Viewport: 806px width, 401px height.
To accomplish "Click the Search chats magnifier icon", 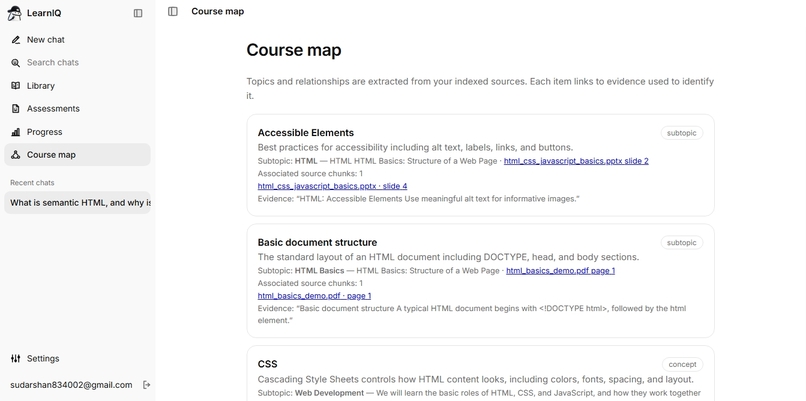I will 16,63.
